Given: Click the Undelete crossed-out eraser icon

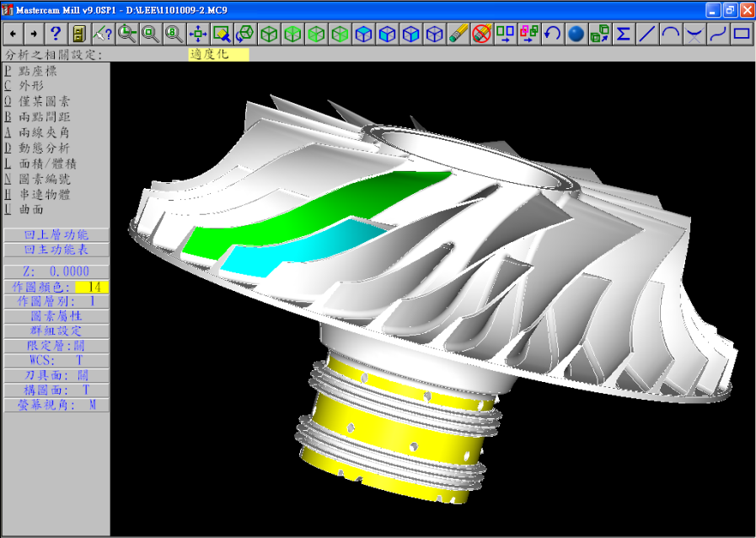Looking at the screenshot, I should (481, 34).
